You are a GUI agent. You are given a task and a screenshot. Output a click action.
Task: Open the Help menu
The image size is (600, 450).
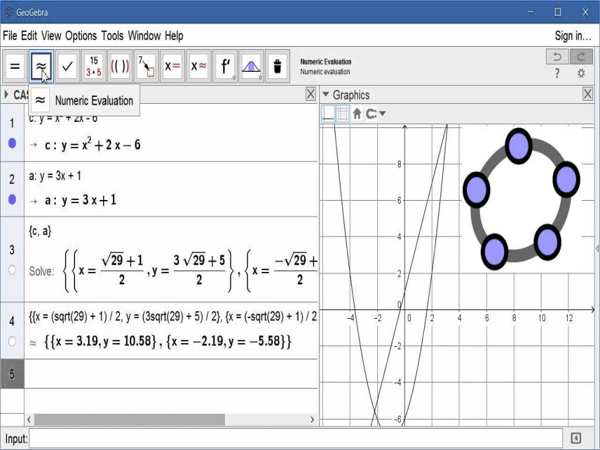click(x=174, y=36)
